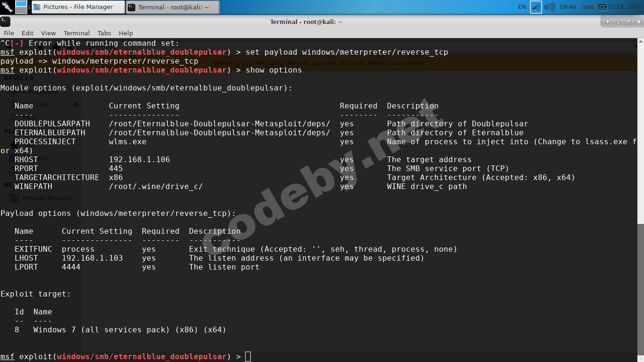Open the Tabs menu
The height and width of the screenshot is (362, 644).
(104, 33)
